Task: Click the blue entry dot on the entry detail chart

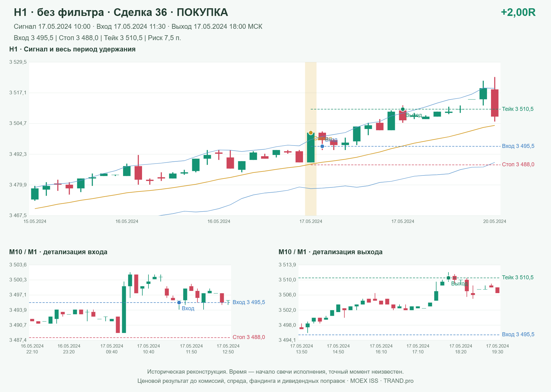Action: pyautogui.click(x=179, y=303)
